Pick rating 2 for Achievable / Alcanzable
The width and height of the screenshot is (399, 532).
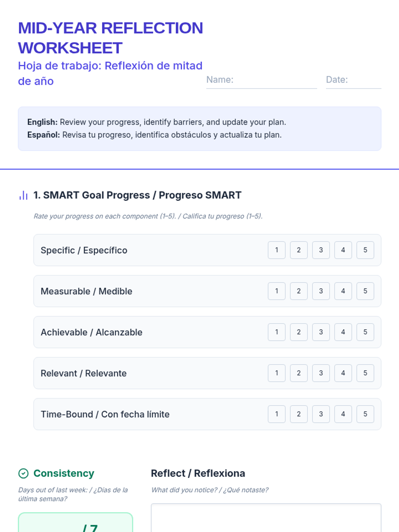point(299,332)
